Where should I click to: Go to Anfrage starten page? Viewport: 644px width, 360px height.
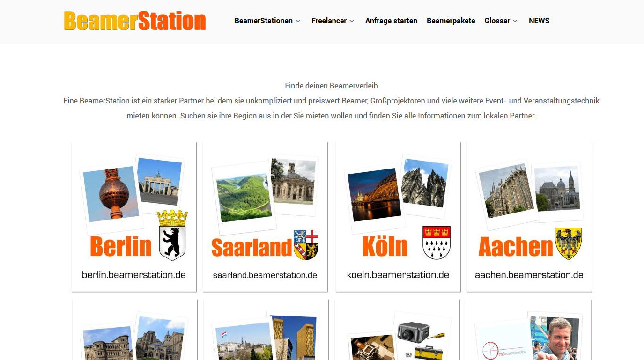pyautogui.click(x=391, y=21)
